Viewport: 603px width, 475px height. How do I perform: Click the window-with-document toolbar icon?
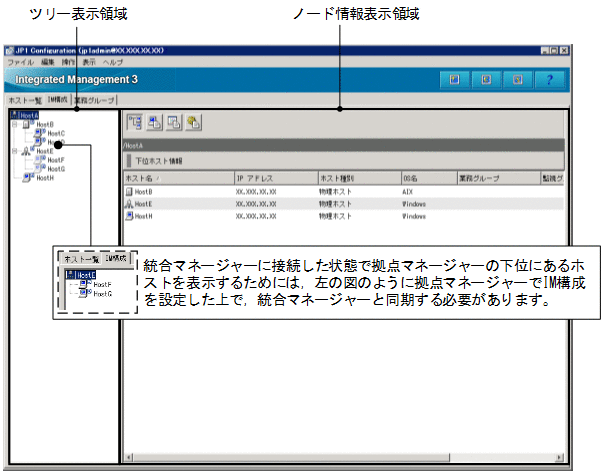click(174, 123)
